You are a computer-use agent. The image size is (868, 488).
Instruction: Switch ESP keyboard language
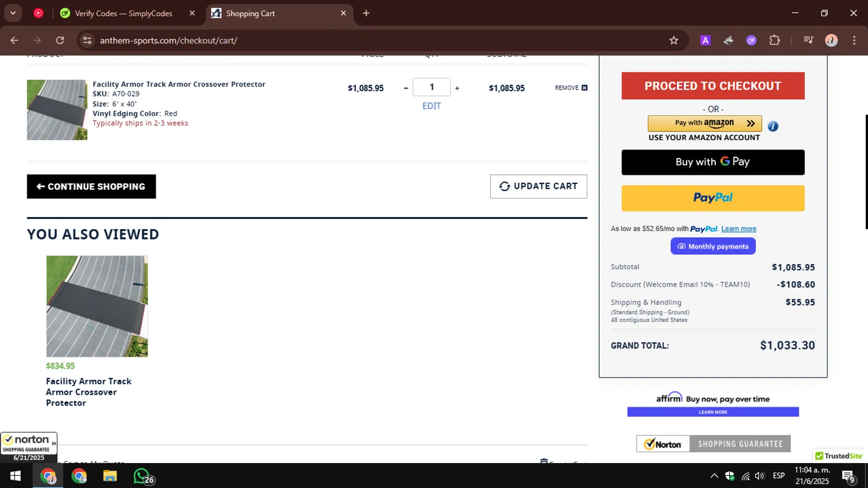pos(779,476)
